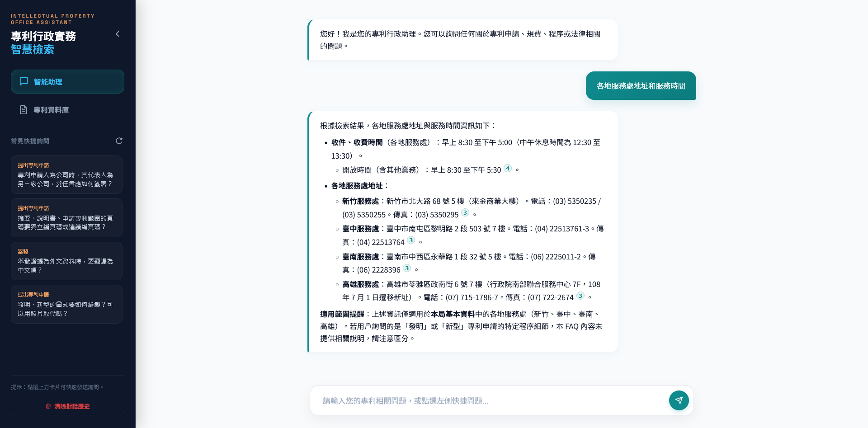Viewport: 868px width, 428px height.
Task: Open citation 3 for 臺中服務處
Action: 411,240
